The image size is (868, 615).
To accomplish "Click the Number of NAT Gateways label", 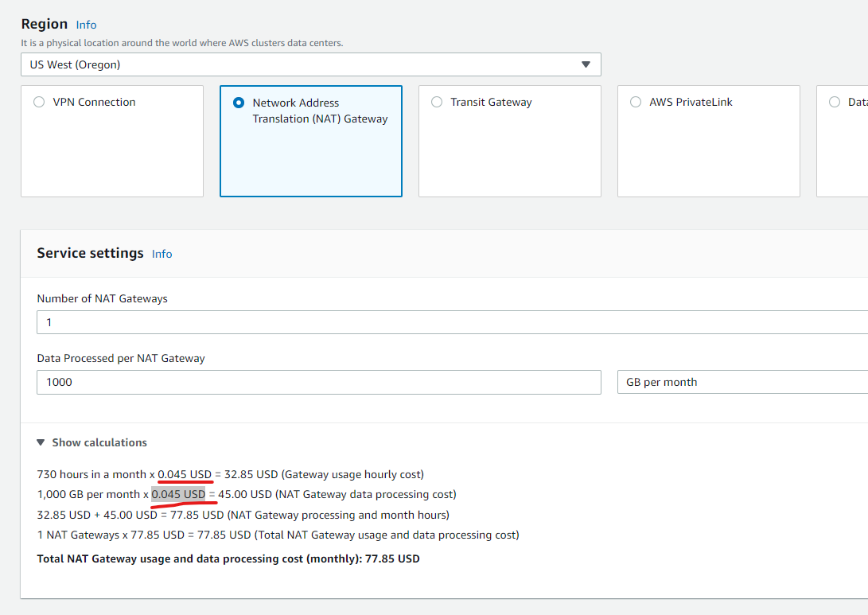I will 103,299.
